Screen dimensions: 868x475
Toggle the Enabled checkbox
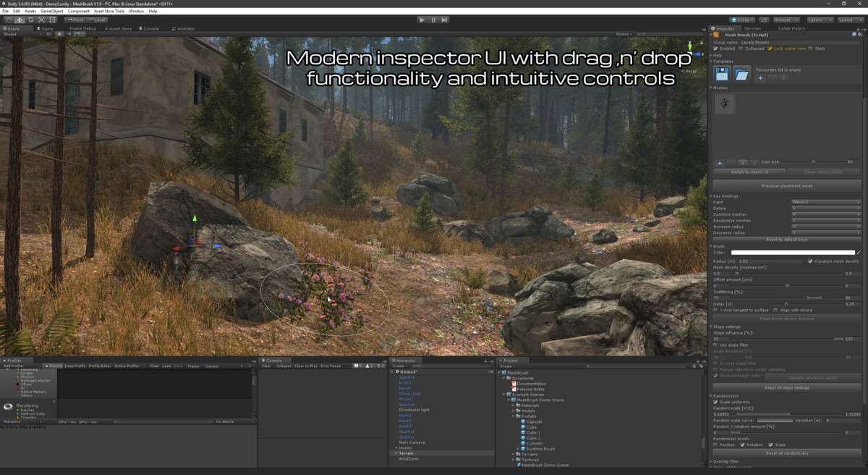(716, 49)
